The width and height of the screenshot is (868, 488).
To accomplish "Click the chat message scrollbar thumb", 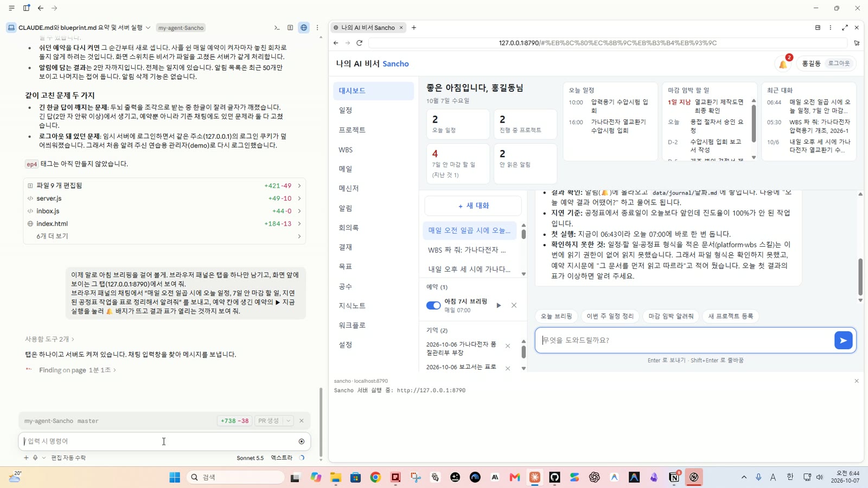I will pos(860,277).
